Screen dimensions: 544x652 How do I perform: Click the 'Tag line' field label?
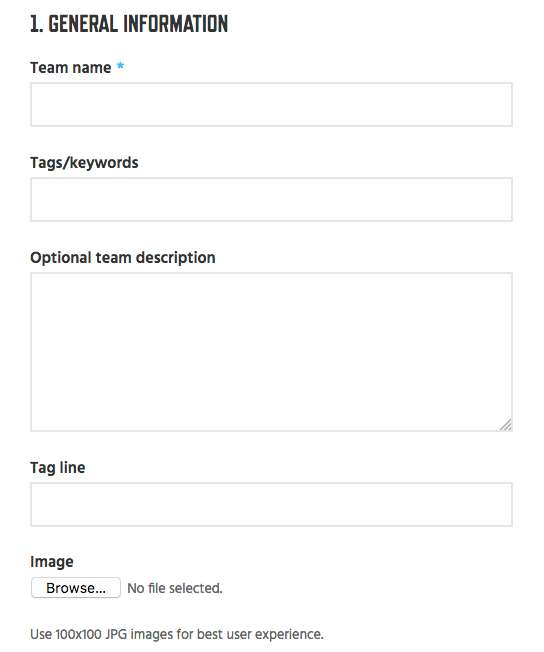58,467
